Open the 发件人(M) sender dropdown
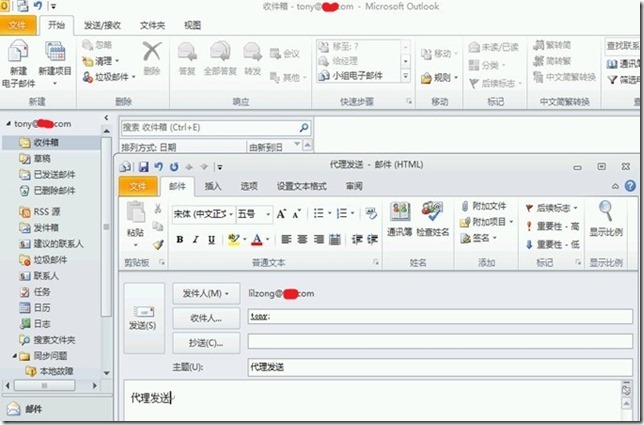This screenshot has width=644, height=425. [206, 294]
